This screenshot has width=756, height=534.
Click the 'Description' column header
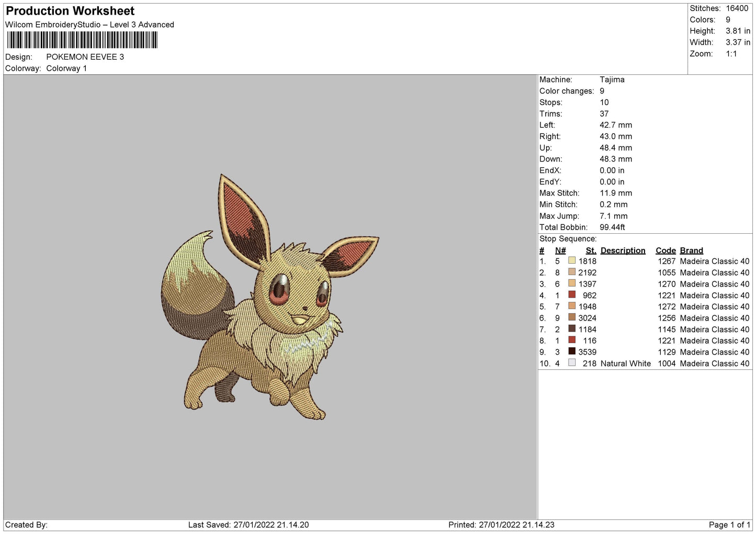tap(623, 251)
